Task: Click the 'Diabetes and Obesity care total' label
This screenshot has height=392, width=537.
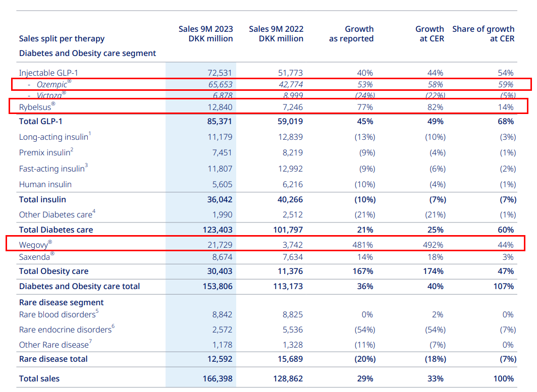Action: [x=79, y=286]
